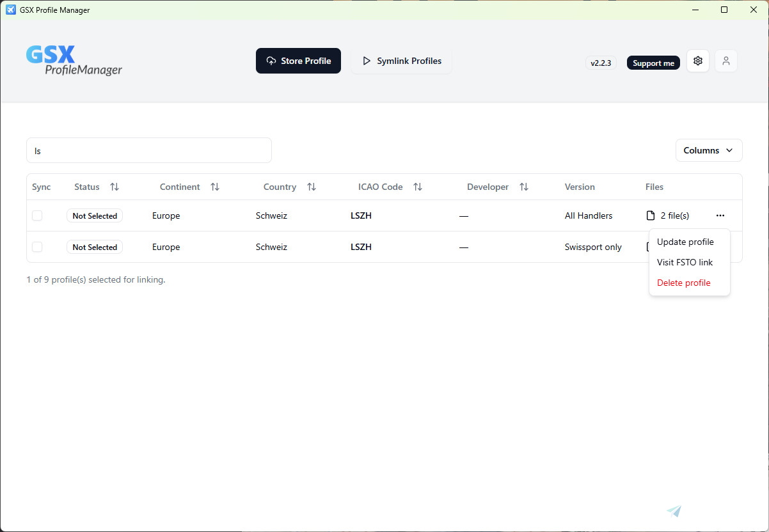Select Update profile from the context menu
Screen dimensions: 769x532
685,242
